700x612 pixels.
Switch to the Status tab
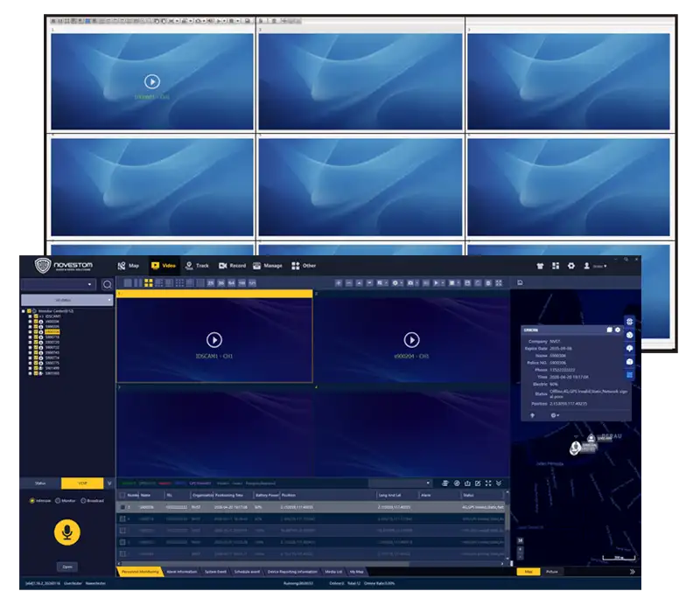coord(40,483)
